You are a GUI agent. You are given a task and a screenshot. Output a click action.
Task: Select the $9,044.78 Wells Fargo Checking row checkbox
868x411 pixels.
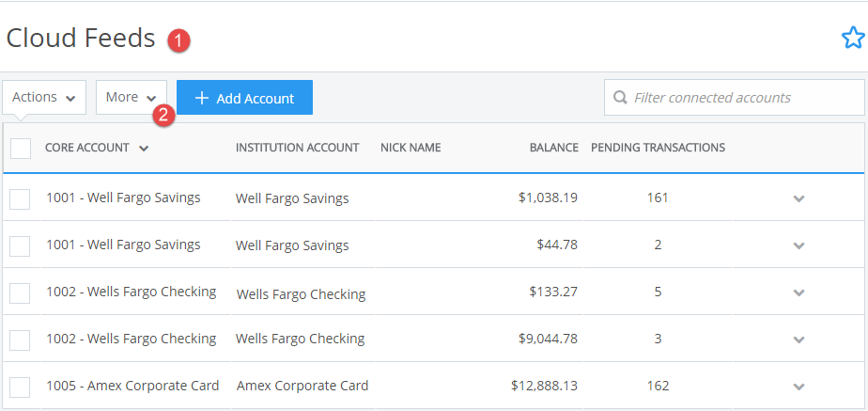point(20,340)
